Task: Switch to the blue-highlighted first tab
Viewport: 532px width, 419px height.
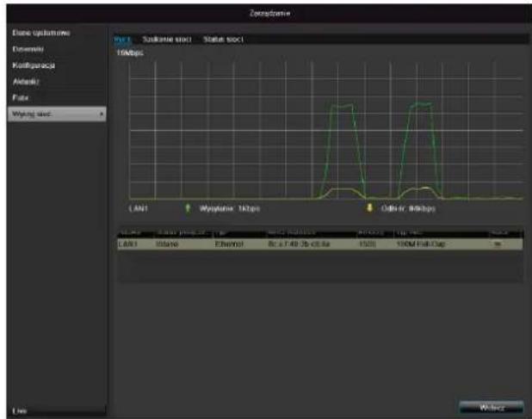Action: (122, 40)
